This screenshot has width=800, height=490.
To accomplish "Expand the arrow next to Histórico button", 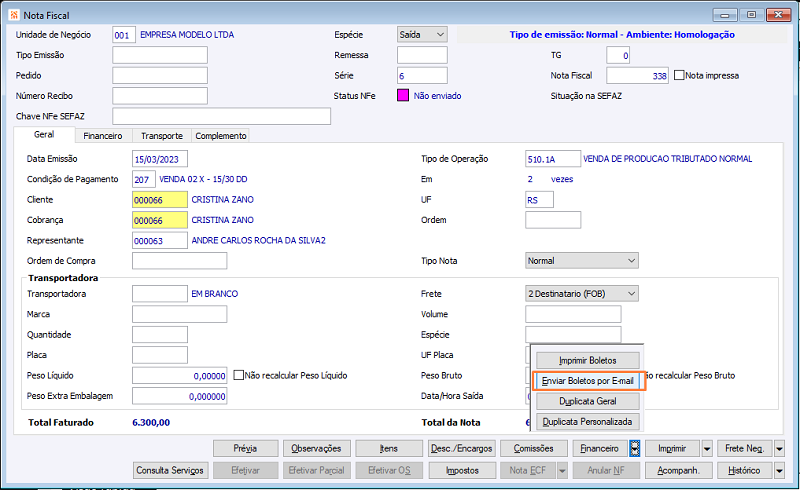I will (779, 471).
